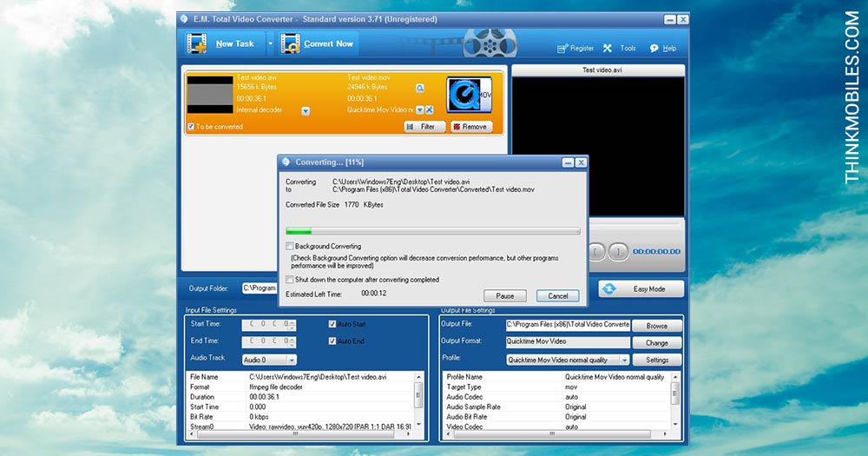Select the Target Type mov row
This screenshot has width=868, height=456.
coord(556,387)
